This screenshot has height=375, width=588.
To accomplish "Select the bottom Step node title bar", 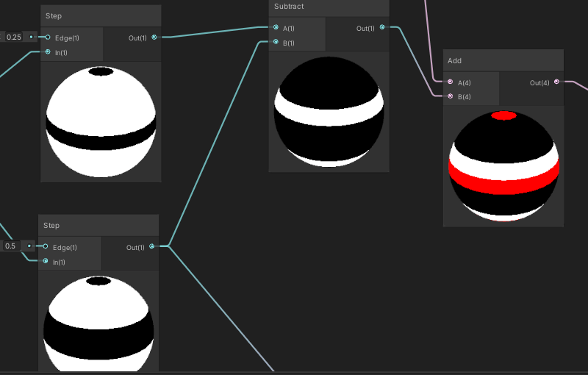I will click(x=98, y=226).
